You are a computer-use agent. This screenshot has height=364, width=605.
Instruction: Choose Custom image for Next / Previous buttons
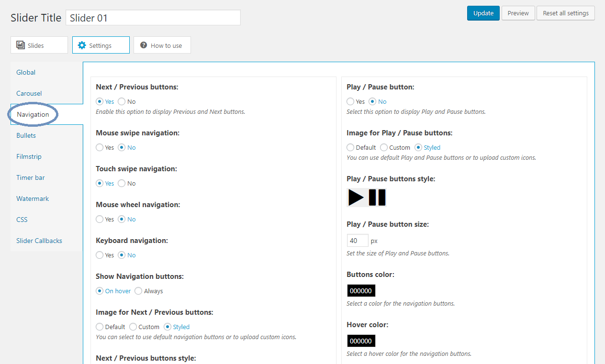pyautogui.click(x=133, y=327)
